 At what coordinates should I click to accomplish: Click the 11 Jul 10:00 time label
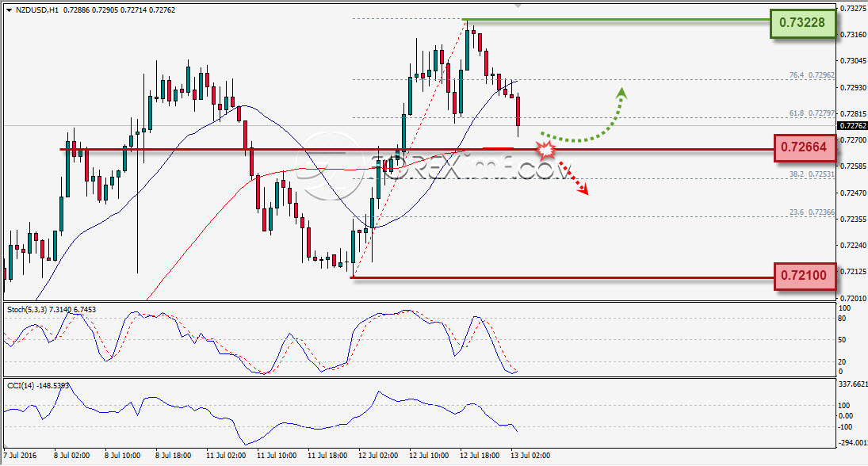277,456
